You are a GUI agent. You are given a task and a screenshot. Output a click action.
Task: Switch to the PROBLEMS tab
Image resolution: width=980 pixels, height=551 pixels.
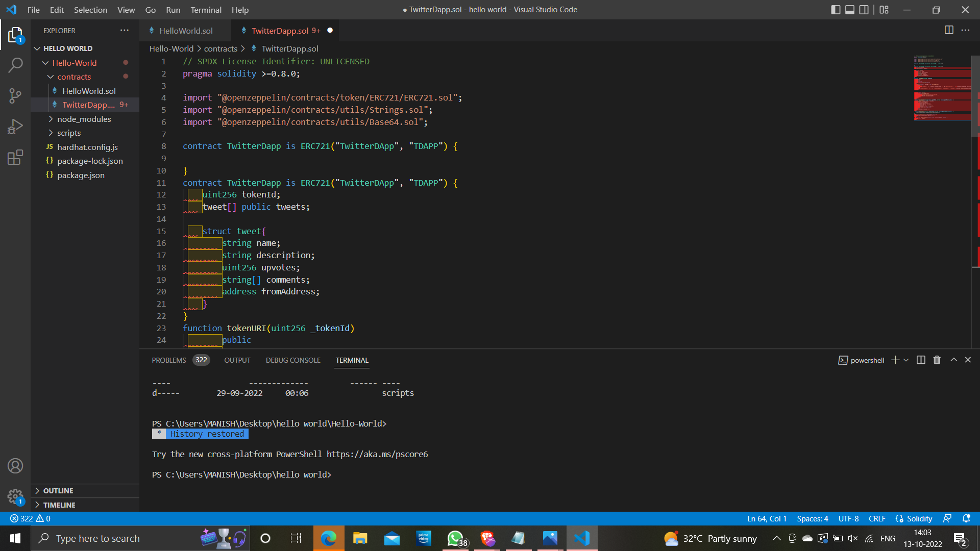(169, 360)
